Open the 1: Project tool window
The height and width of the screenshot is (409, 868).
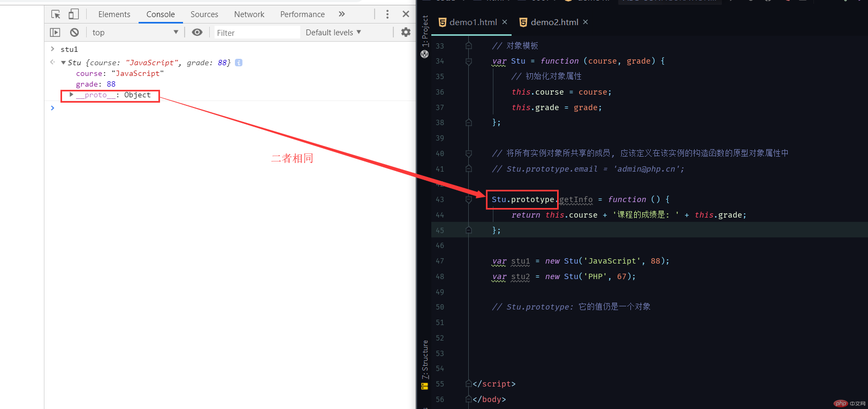[425, 31]
